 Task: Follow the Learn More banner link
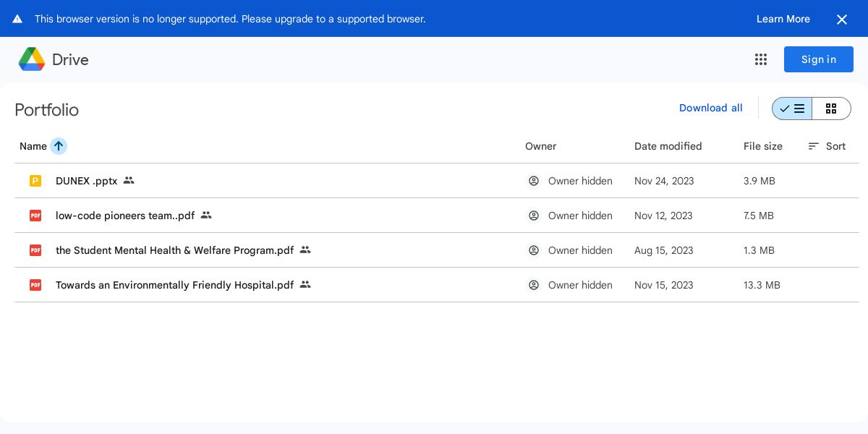(783, 19)
